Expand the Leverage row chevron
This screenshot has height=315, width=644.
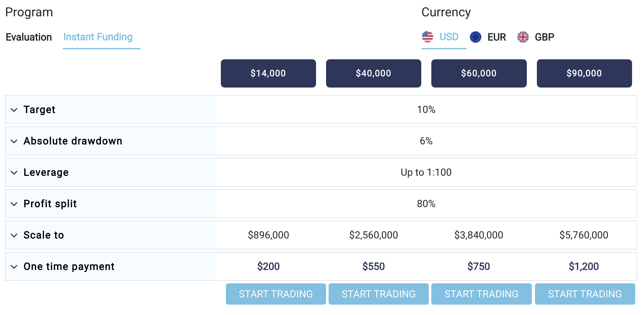[x=14, y=173]
